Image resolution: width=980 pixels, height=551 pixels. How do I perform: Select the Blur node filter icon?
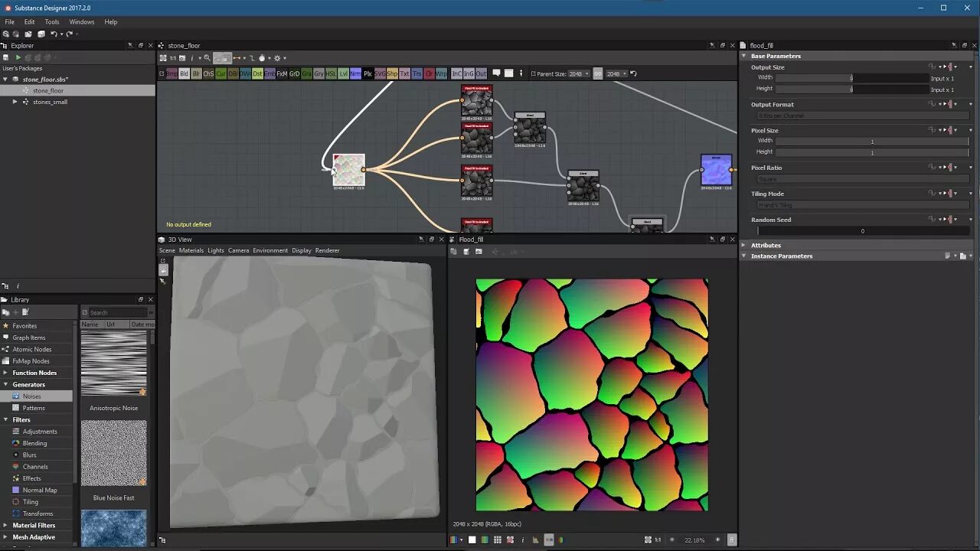[195, 73]
